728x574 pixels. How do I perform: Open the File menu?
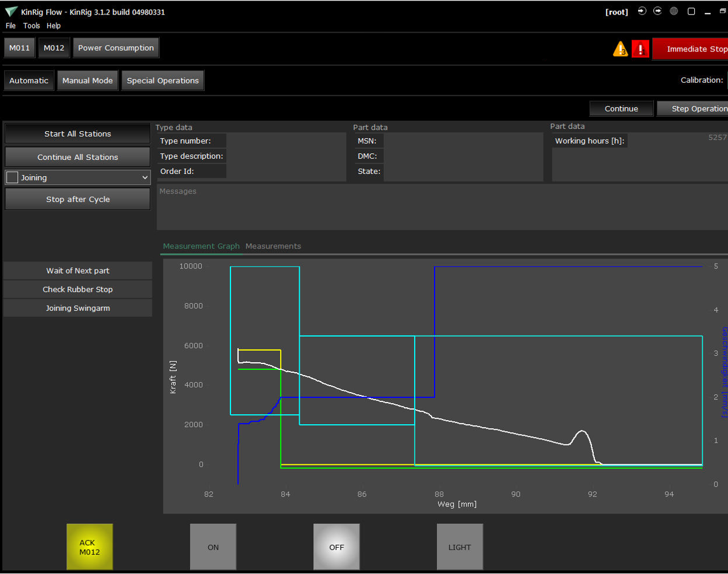(x=10, y=26)
